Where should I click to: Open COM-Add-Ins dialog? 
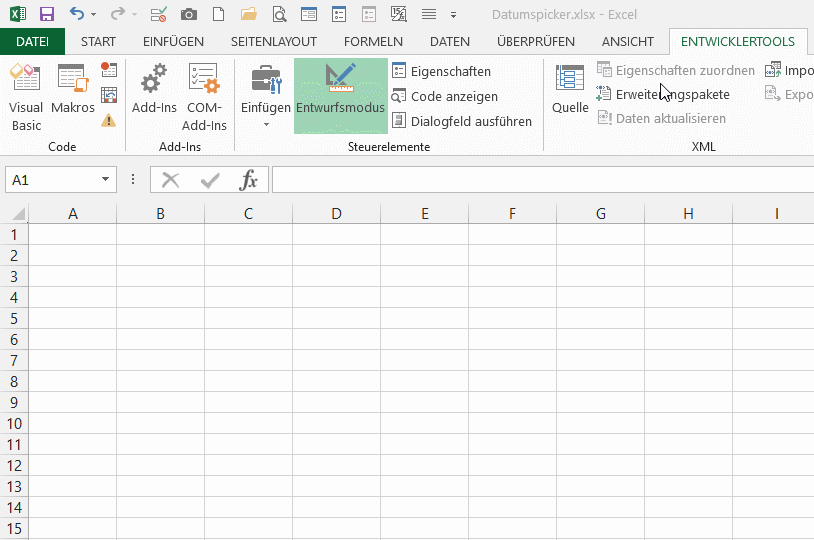click(x=204, y=96)
